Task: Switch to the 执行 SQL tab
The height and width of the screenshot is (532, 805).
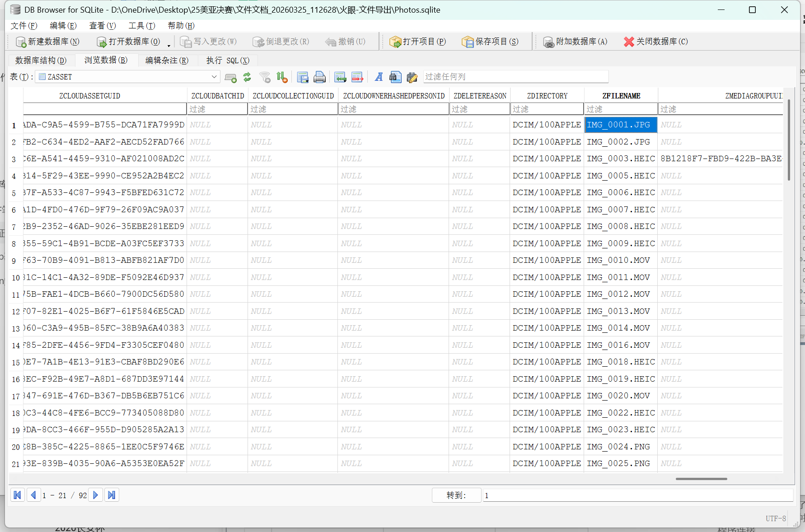Action: pyautogui.click(x=228, y=61)
